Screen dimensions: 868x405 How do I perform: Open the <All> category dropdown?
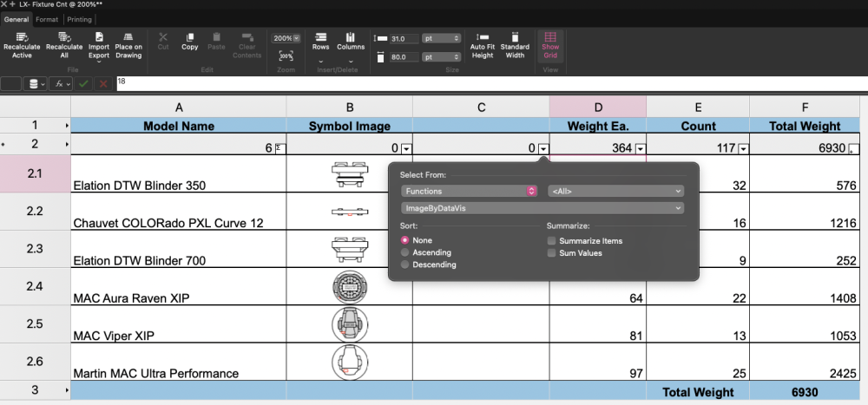(x=615, y=191)
